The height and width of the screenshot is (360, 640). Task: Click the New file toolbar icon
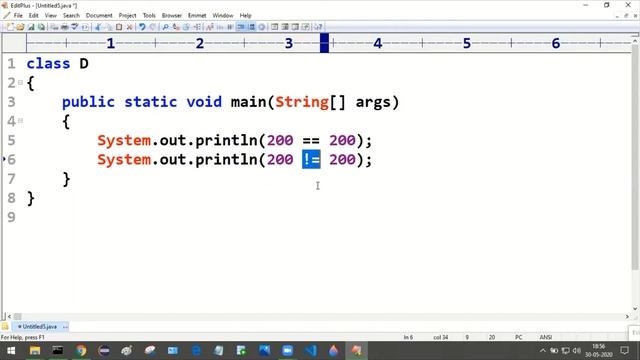coord(10,27)
